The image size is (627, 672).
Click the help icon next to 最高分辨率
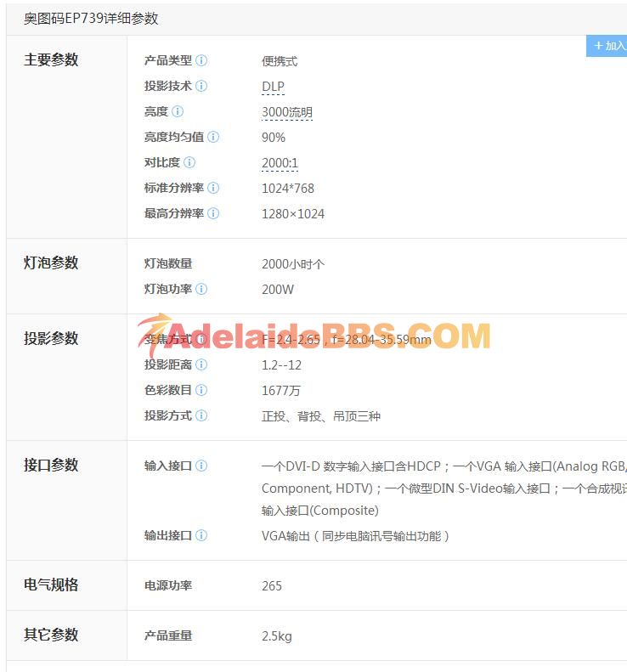coord(213,214)
